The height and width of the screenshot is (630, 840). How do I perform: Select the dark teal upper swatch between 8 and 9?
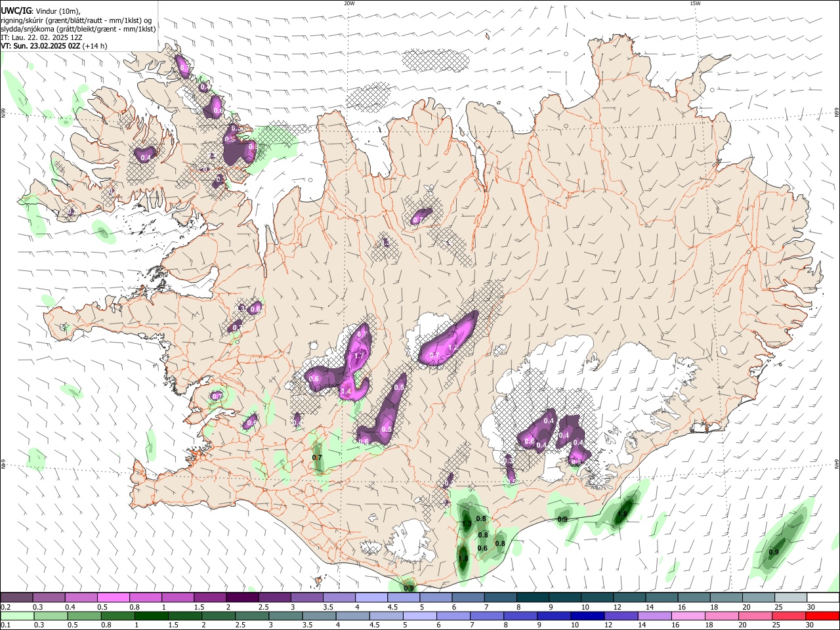pos(532,598)
